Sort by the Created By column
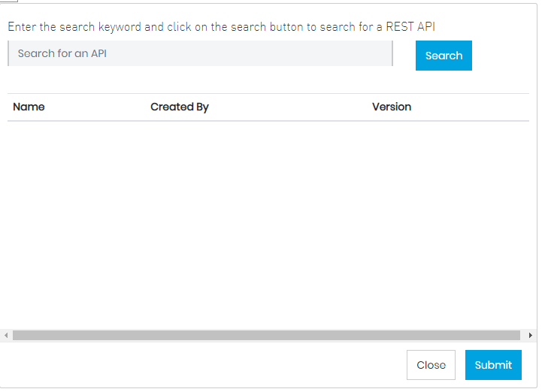Viewport: 545px width, 392px height. click(x=180, y=107)
